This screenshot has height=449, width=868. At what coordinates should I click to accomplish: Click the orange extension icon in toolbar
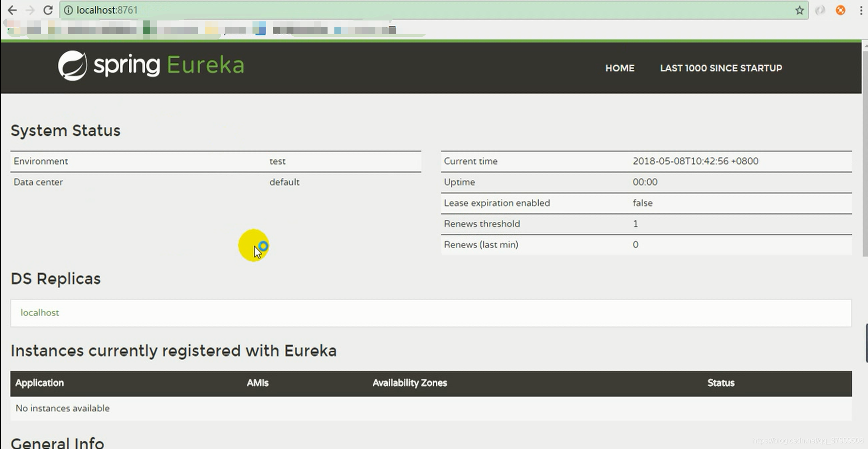[840, 10]
